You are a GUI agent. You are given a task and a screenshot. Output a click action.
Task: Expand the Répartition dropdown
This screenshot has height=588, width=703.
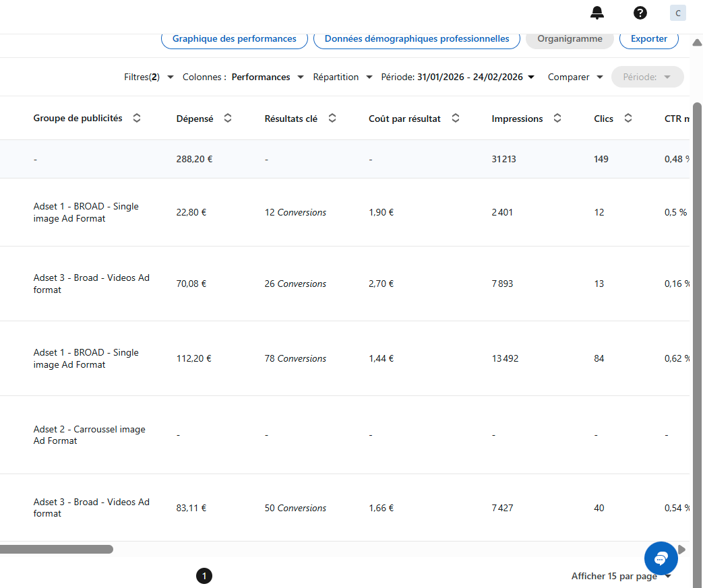click(342, 77)
